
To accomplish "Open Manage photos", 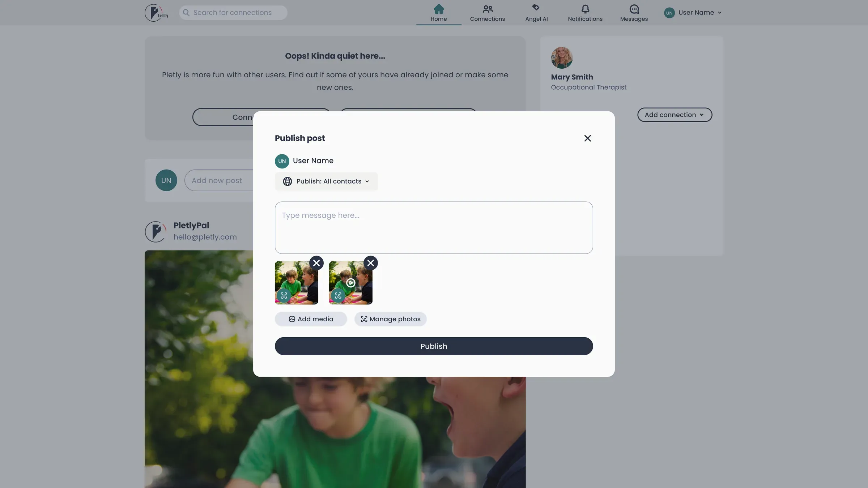I will [390, 319].
